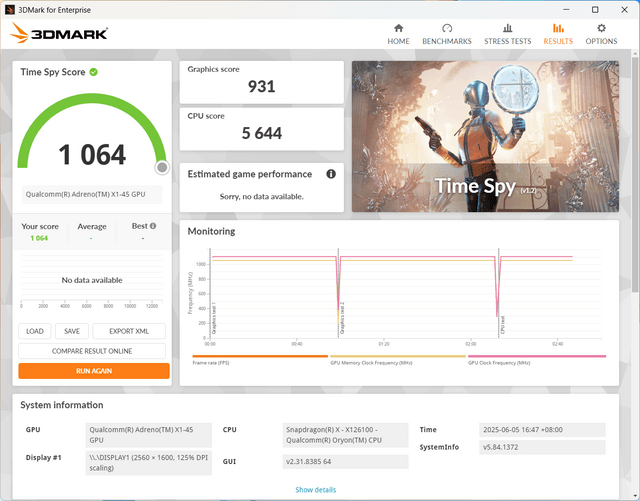Click the 3DMark app icon in title bar
The image size is (640, 501).
[10, 10]
